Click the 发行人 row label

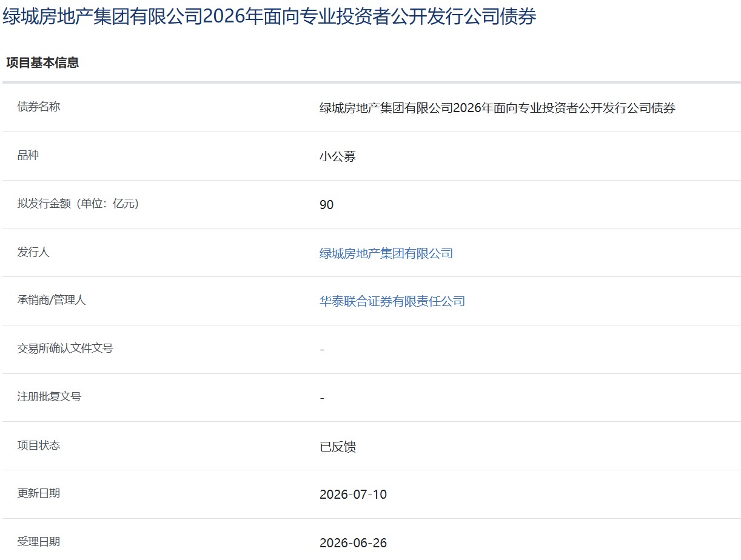tap(33, 252)
